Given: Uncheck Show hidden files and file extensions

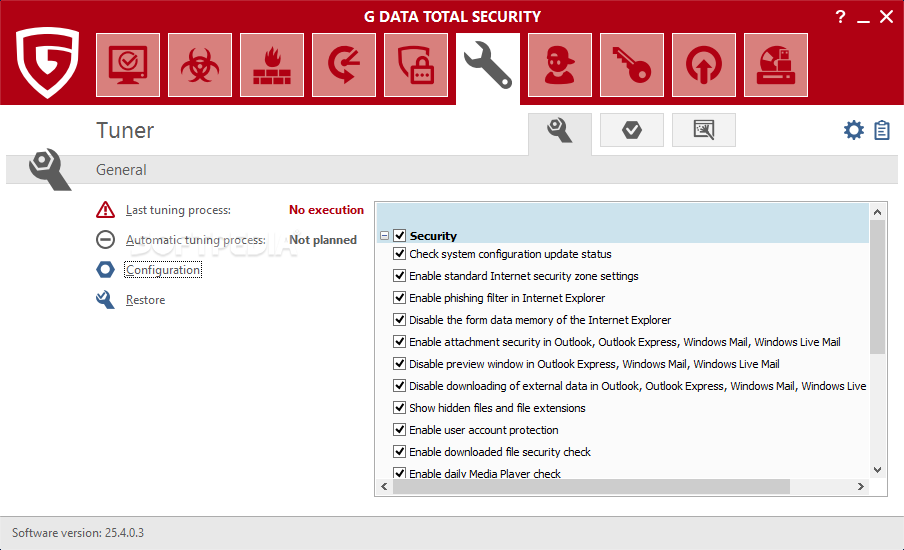Looking at the screenshot, I should [400, 408].
